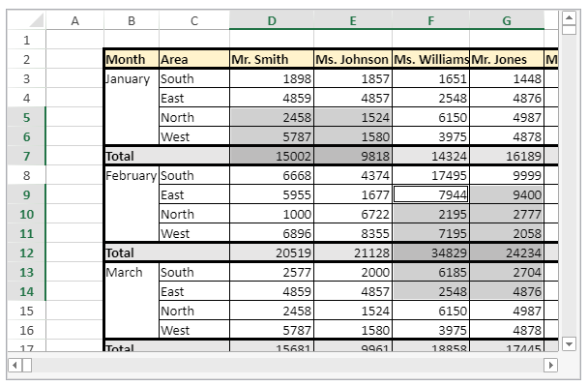Select cell with value 15002
This screenshot has height=386, width=588.
272,156
